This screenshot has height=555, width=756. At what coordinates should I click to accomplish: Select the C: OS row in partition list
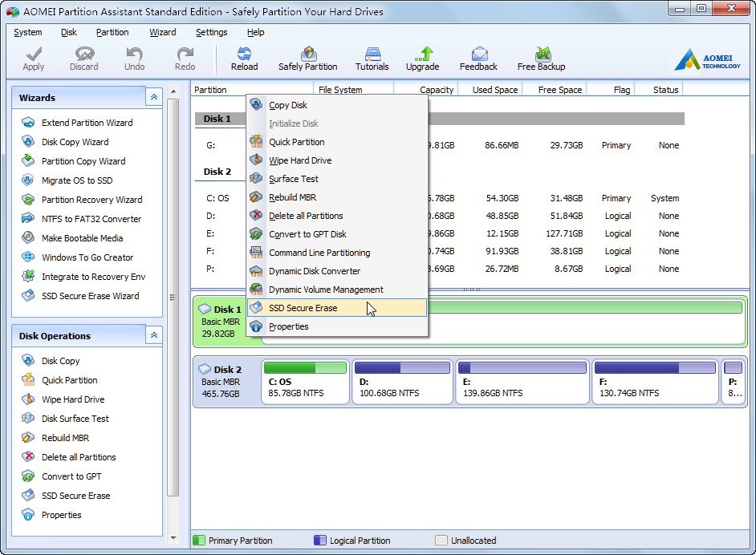(x=217, y=198)
